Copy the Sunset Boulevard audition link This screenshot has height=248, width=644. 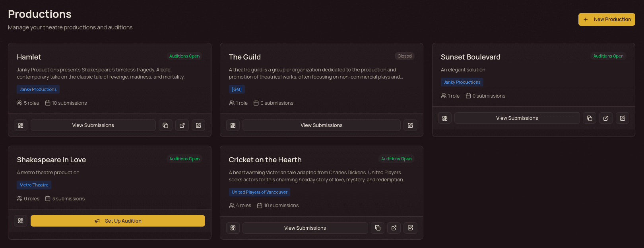click(x=590, y=118)
